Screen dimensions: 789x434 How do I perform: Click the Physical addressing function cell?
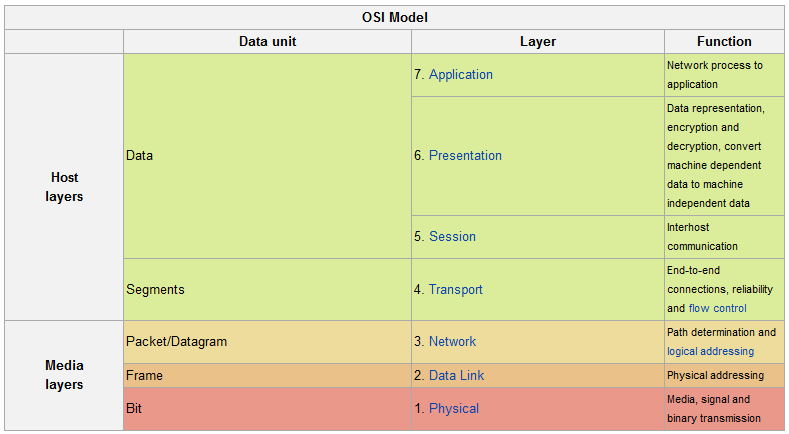715,376
